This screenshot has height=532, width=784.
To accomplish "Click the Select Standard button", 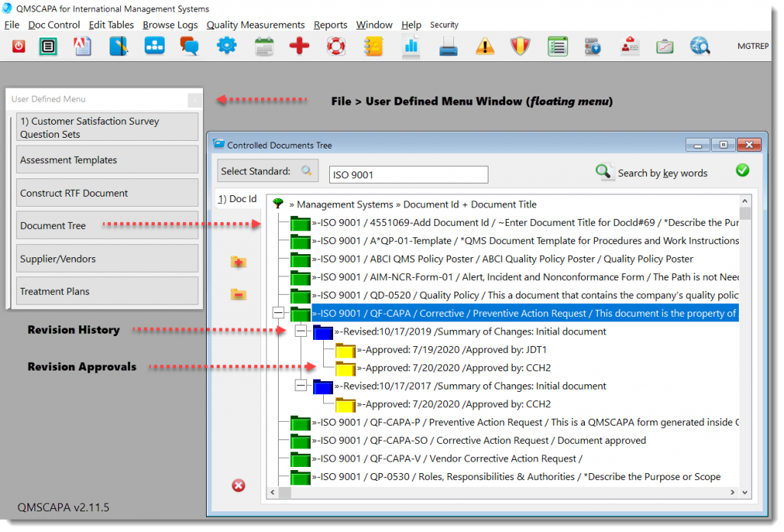I will tap(267, 171).
